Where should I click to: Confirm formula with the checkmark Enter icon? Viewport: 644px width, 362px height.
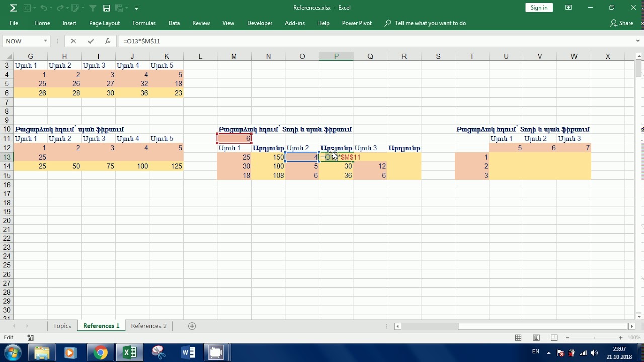point(91,41)
